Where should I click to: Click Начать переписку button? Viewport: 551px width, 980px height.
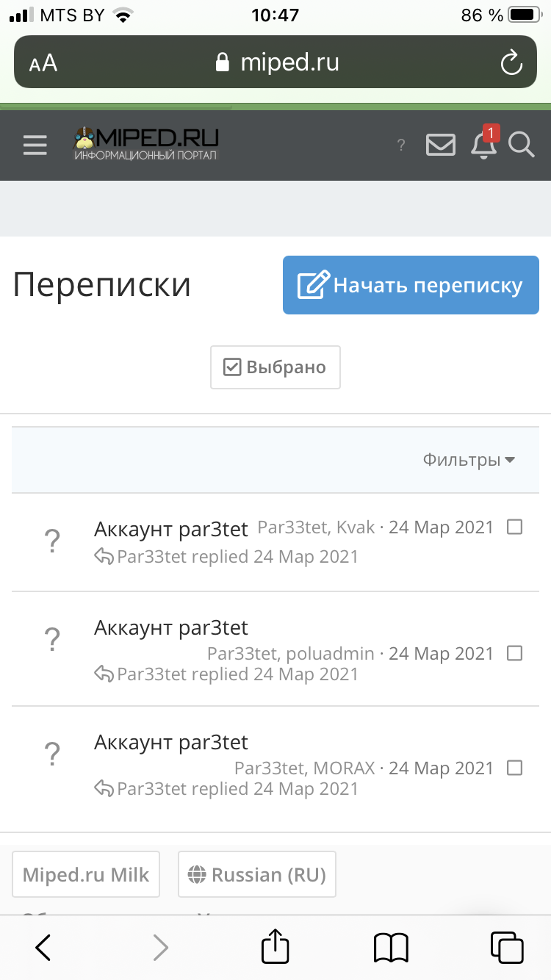(x=411, y=285)
